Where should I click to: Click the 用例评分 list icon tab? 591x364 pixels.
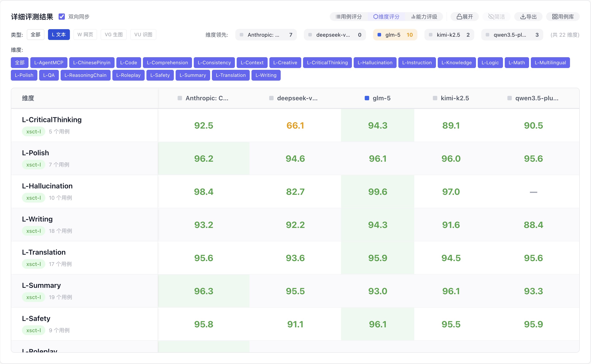(x=349, y=17)
